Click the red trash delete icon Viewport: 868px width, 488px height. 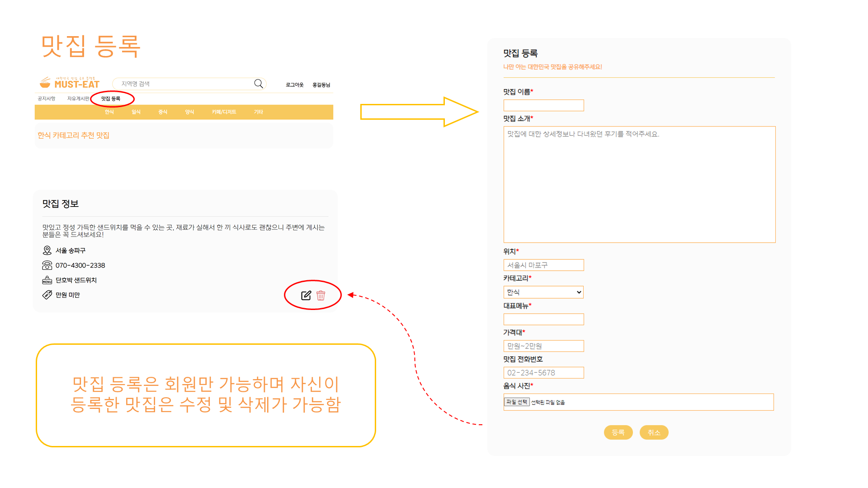coord(321,296)
